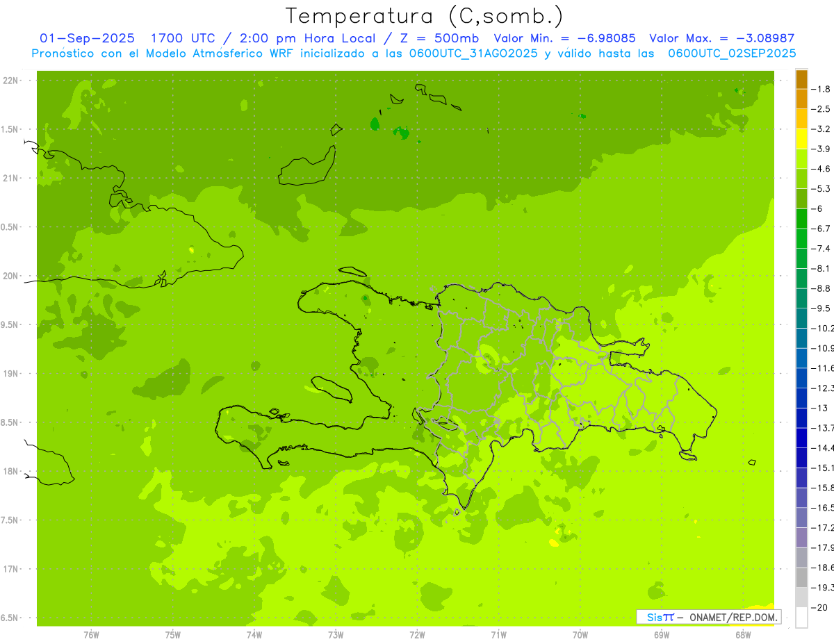Click the "75W" longitude label
The width and height of the screenshot is (834, 644).
(173, 634)
